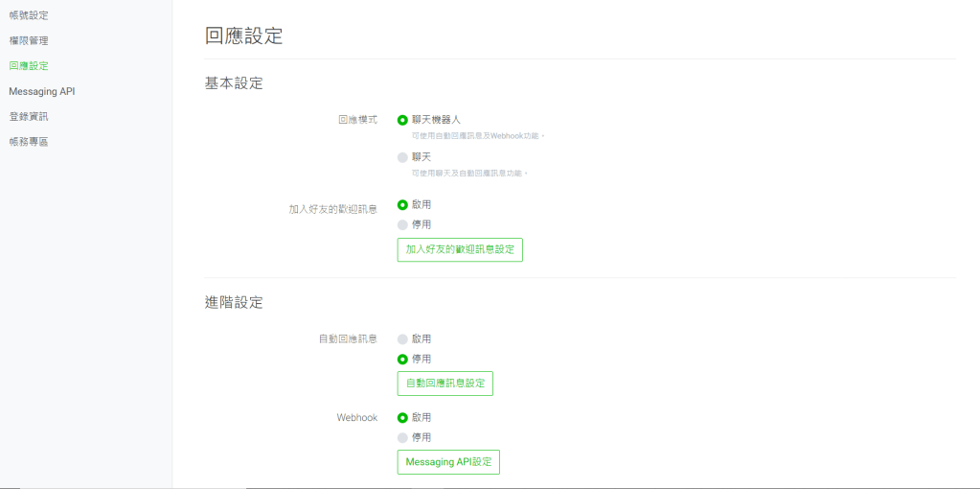Switch response mode to 聊天

pos(403,157)
